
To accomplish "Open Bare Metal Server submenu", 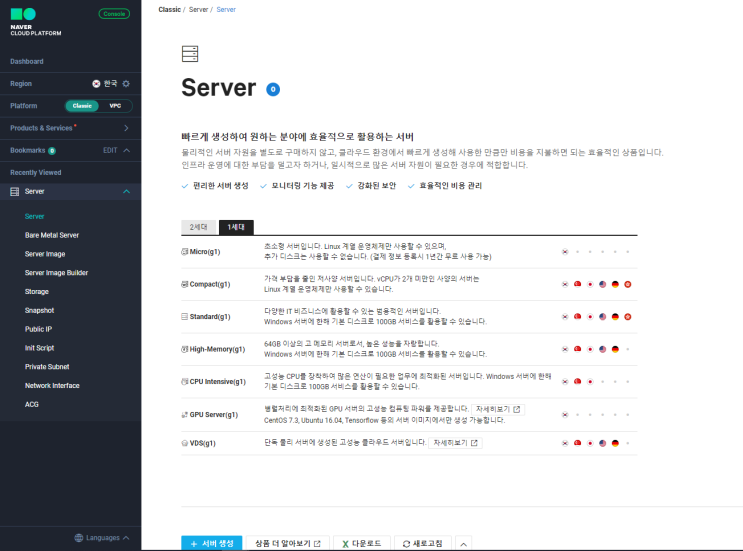I will click(x=52, y=235).
